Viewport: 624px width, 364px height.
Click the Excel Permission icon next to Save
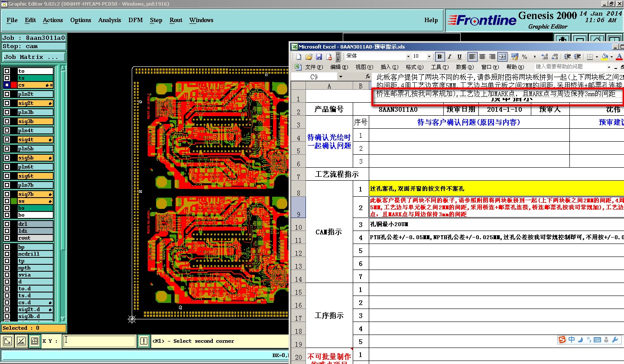point(328,57)
